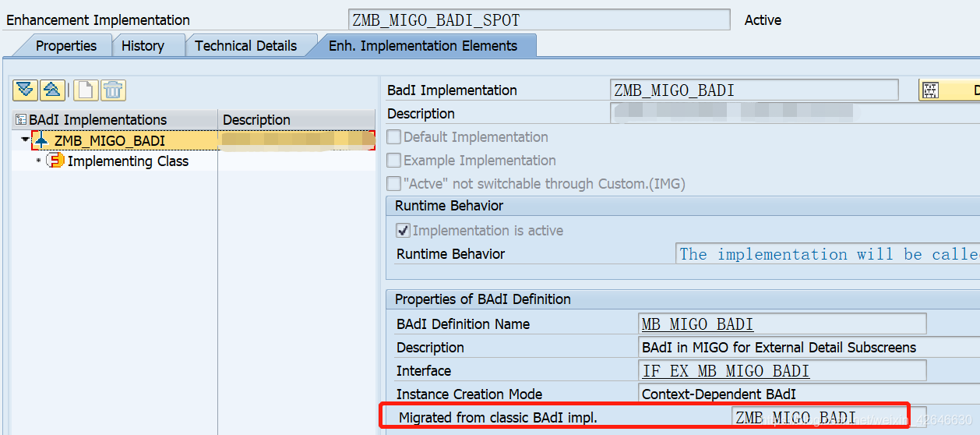Image resolution: width=980 pixels, height=435 pixels.
Task: Click the Implementing Class node icon
Action: [55, 161]
